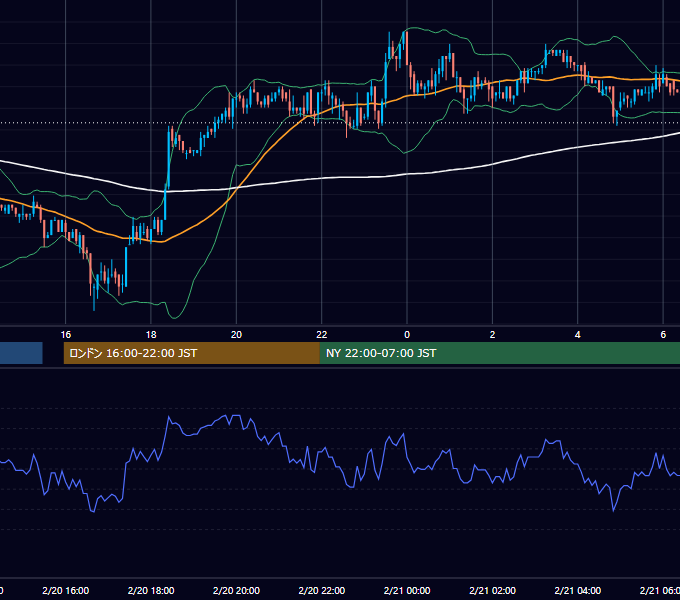680x600 pixels.
Task: Click the "18" label on upper time axis
Action: coord(151,334)
